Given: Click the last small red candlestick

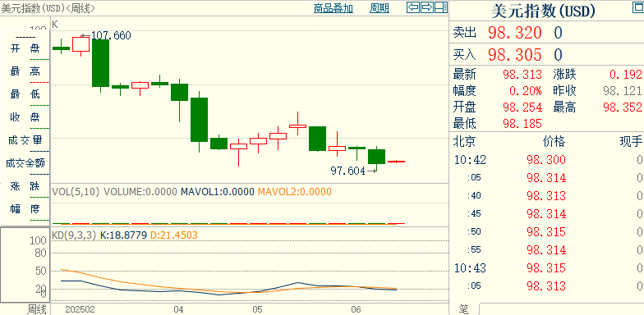Looking at the screenshot, I should click(x=397, y=162).
